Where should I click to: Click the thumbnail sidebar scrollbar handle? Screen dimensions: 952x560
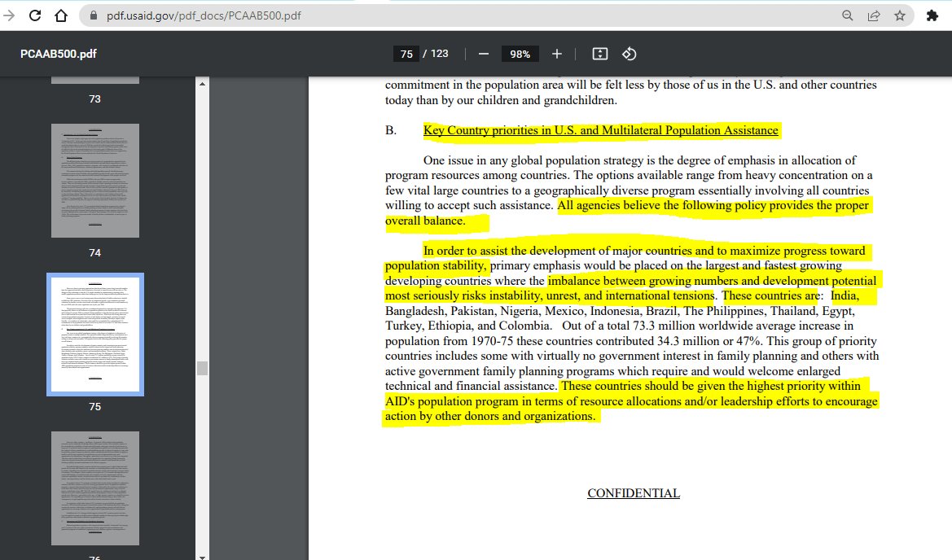click(202, 368)
